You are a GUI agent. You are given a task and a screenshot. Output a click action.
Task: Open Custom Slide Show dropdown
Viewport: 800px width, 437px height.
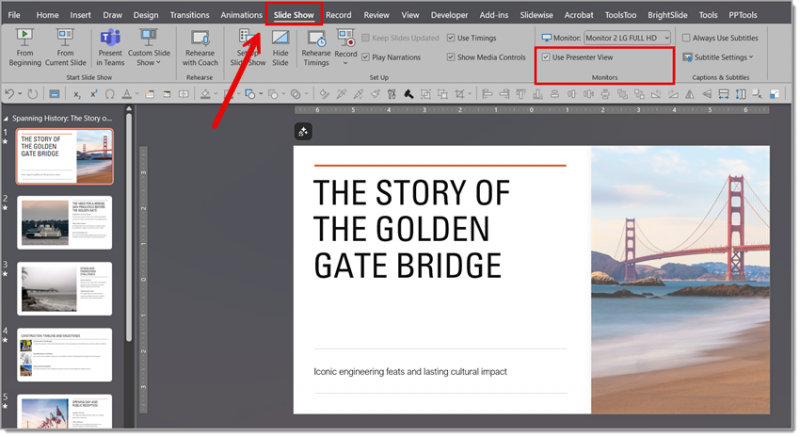point(149,47)
